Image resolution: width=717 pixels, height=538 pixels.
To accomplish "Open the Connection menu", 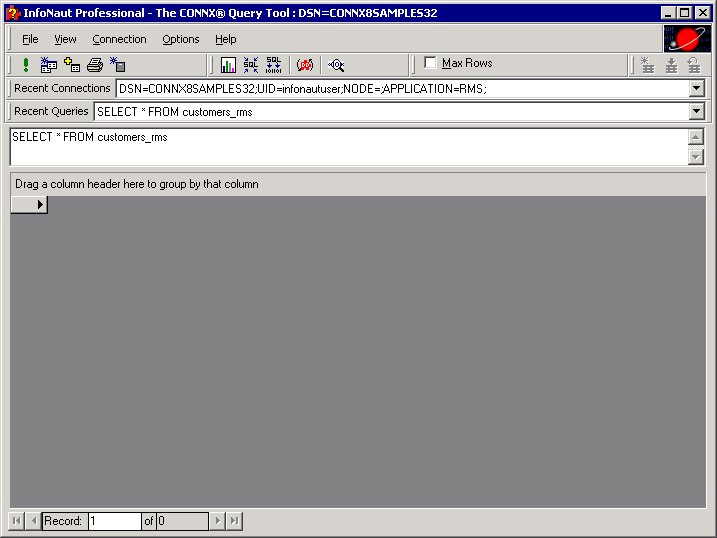I will click(119, 39).
